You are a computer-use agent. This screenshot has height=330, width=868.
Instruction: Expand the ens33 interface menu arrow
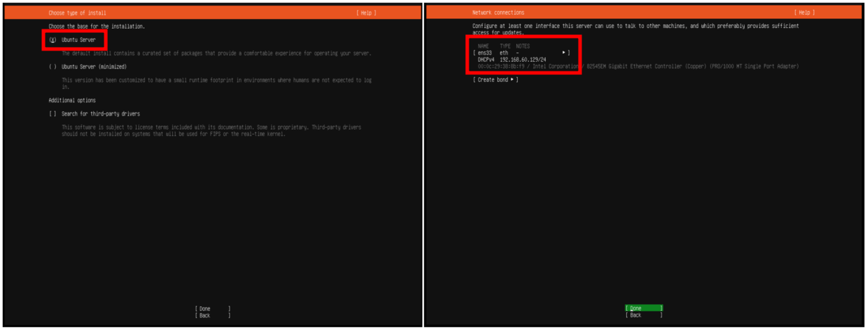click(x=565, y=53)
